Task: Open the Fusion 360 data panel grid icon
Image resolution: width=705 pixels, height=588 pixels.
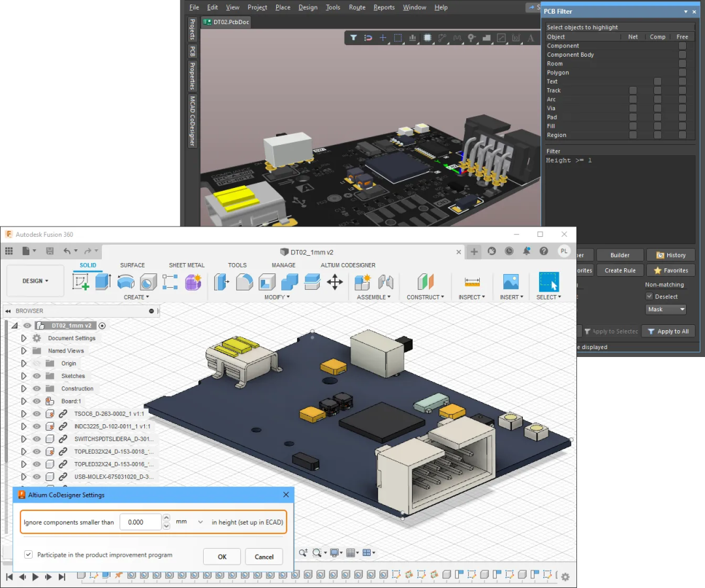Action: pyautogui.click(x=9, y=251)
